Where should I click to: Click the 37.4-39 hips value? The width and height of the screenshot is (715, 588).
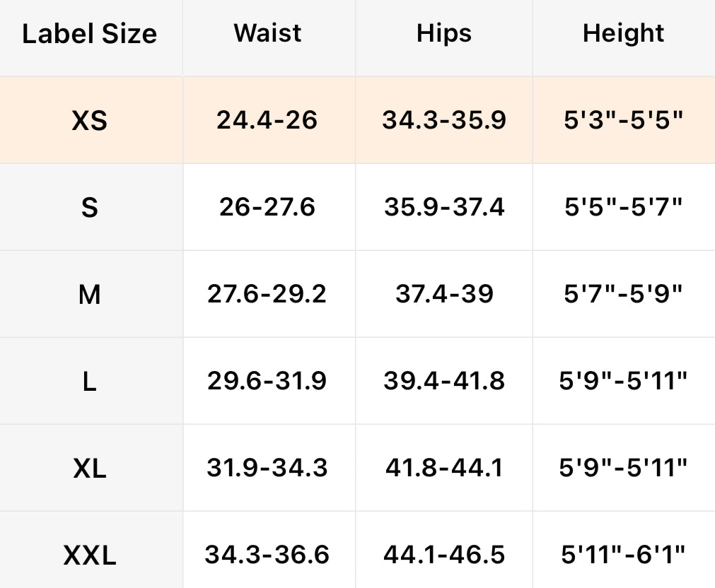pyautogui.click(x=444, y=294)
